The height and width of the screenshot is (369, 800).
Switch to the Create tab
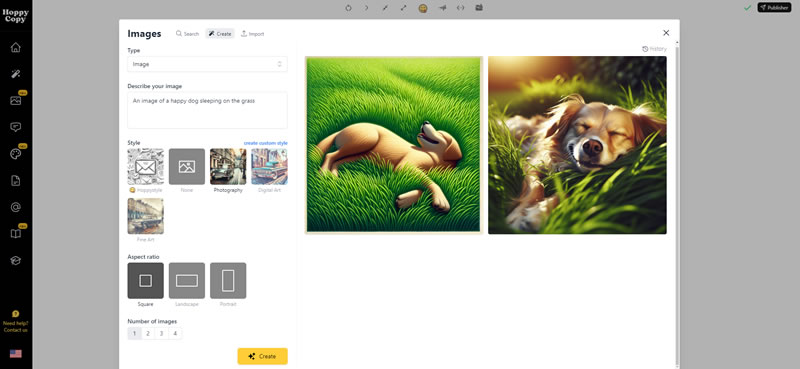pyautogui.click(x=220, y=34)
